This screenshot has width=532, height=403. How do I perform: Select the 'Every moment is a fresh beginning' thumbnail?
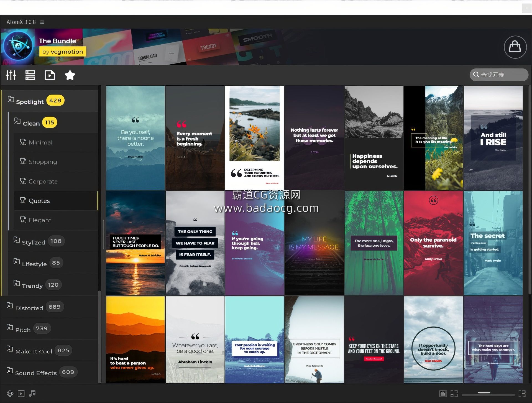click(195, 138)
